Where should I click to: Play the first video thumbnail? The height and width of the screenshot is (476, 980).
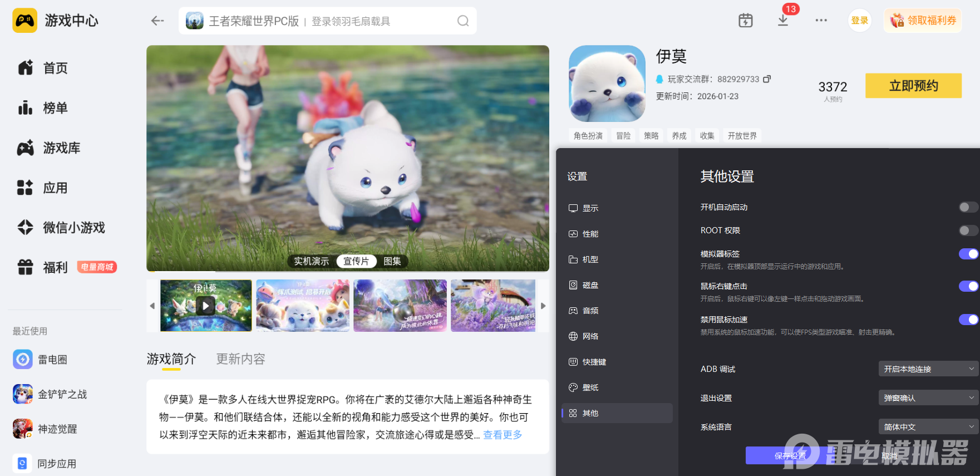click(206, 306)
